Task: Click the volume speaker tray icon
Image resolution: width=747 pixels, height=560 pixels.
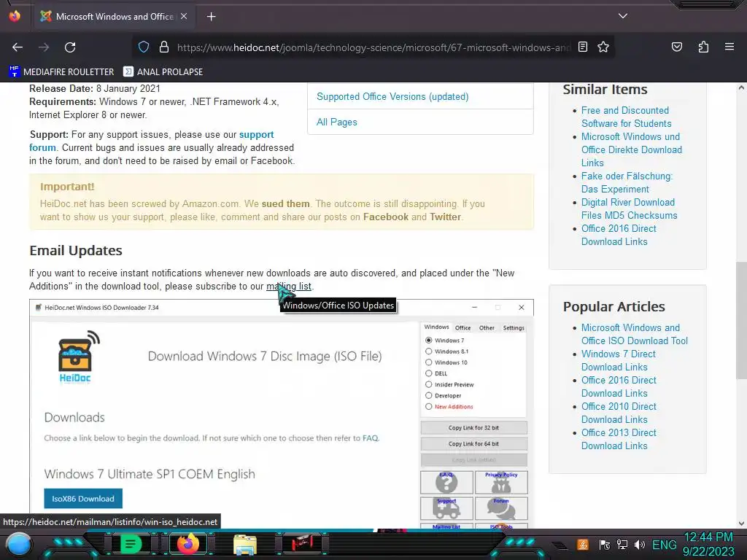Action: 639,545
